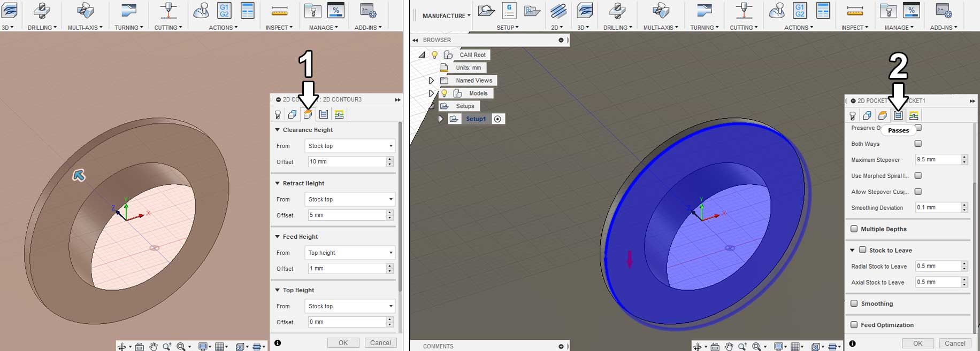Open Tool tab in 2D Pocket dialog
The width and height of the screenshot is (980, 351).
click(853, 116)
